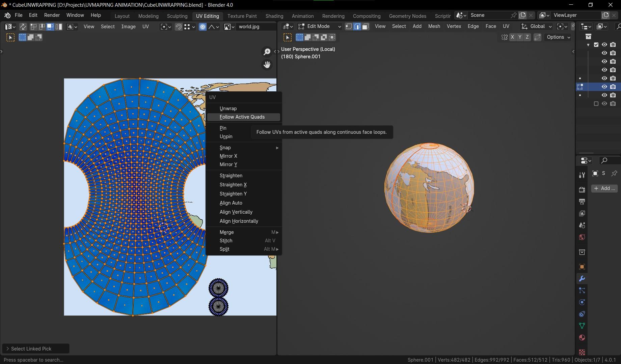Open the World properties tab icon
Viewport: 621px width, 364px height.
(582, 237)
